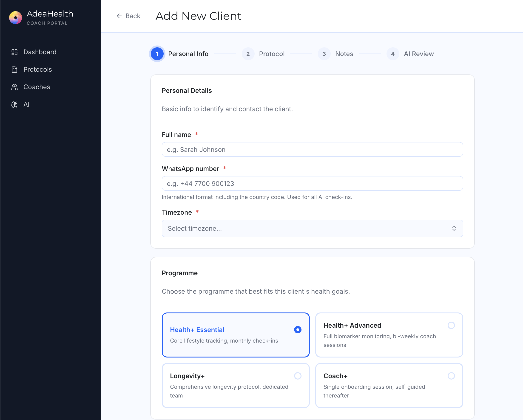This screenshot has width=523, height=420.
Task: Go back using the Back link
Action: click(128, 16)
